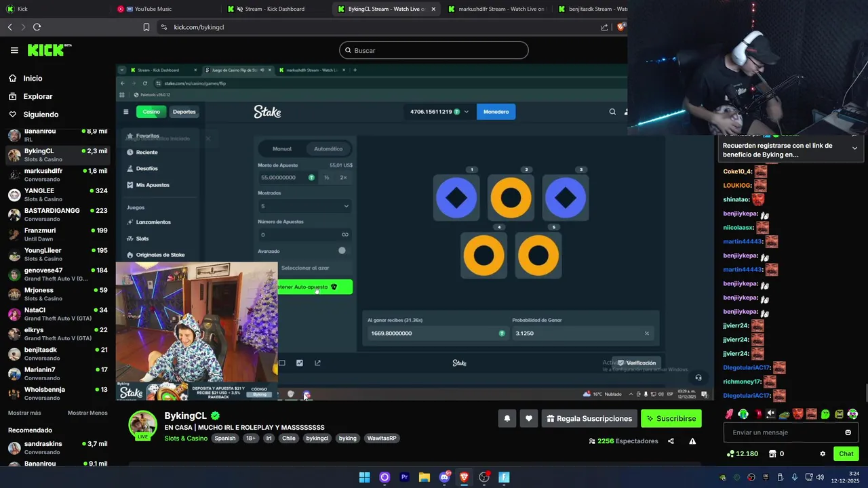Viewport: 868px width, 488px height.
Task: Open File Explorer from the taskbar
Action: 424,477
